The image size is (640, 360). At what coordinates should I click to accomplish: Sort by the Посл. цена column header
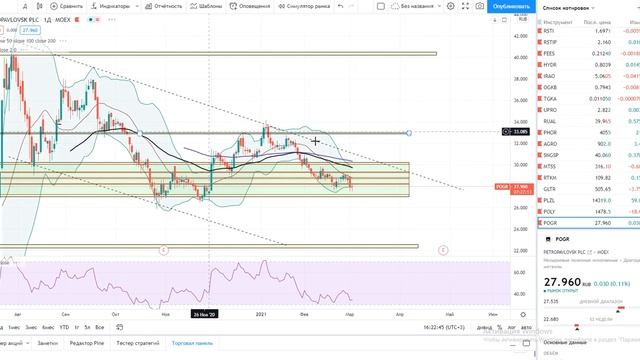point(597,22)
